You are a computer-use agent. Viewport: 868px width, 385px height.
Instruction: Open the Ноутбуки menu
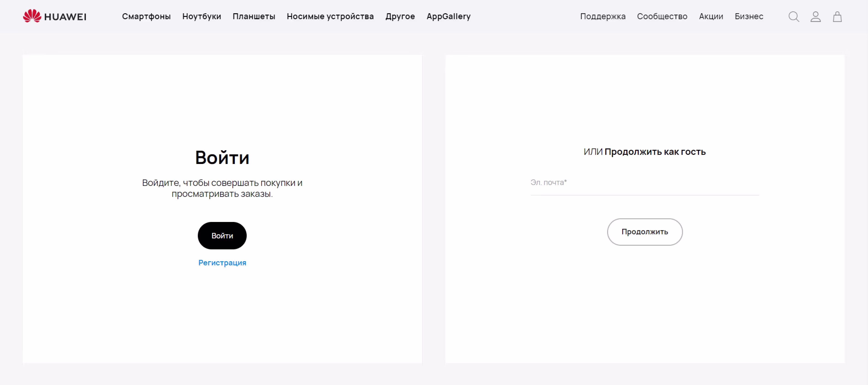(201, 16)
